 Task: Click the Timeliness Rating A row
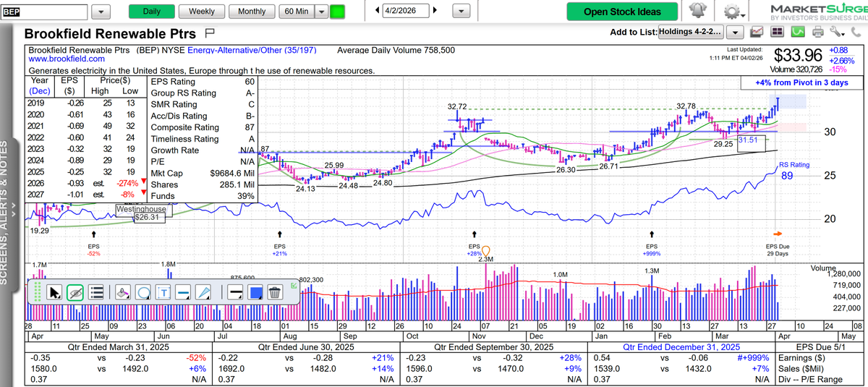click(x=204, y=139)
